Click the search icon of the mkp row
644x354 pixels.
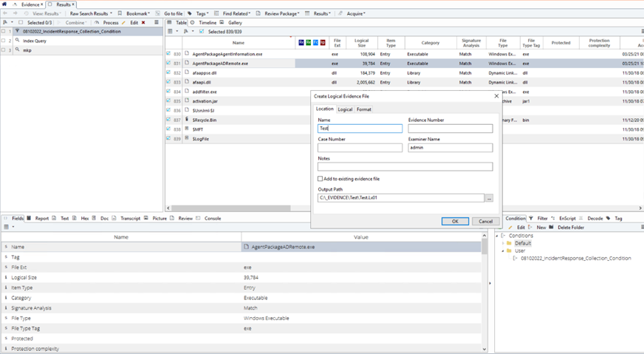tap(17, 50)
